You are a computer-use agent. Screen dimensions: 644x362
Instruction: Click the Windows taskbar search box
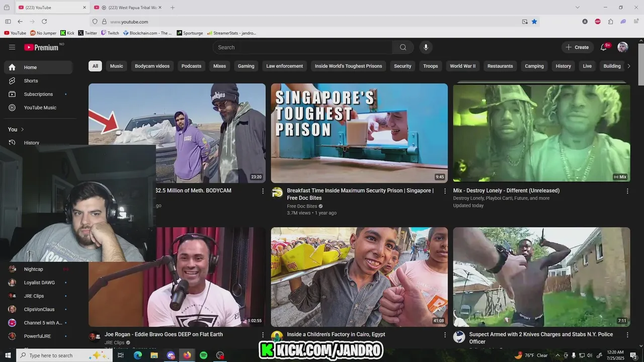tap(64, 355)
